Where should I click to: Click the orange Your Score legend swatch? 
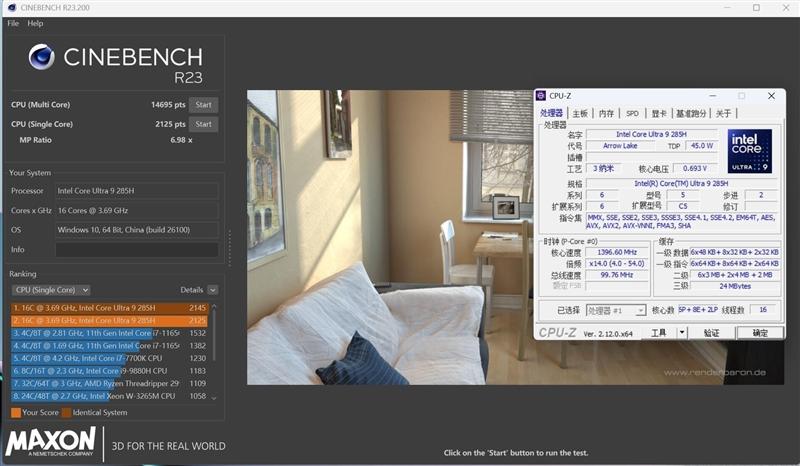(16, 412)
